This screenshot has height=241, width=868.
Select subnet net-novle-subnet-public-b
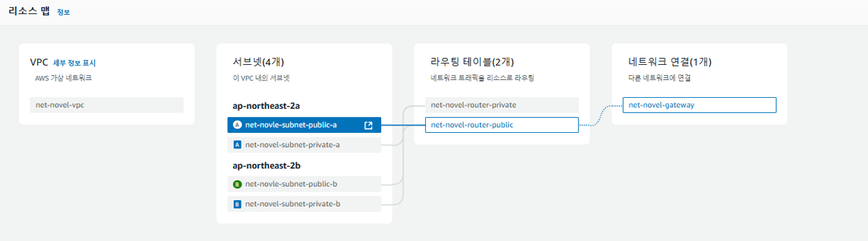click(304, 184)
